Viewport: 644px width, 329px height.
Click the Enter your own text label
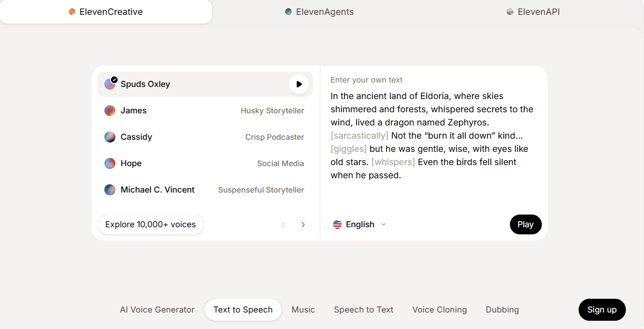tap(367, 80)
